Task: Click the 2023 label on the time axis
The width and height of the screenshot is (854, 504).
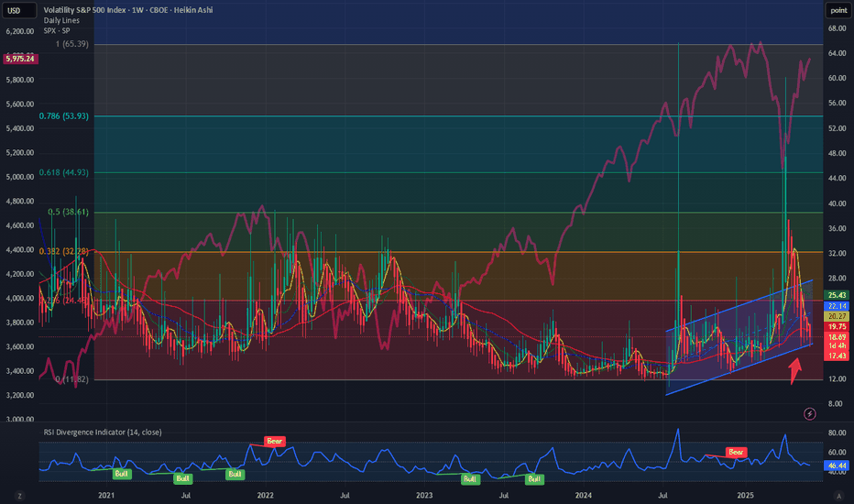Action: click(x=424, y=495)
